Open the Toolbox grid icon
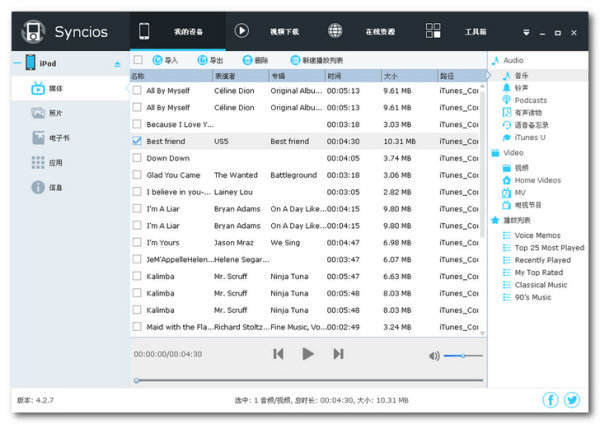The height and width of the screenshot is (424, 600). tap(433, 30)
